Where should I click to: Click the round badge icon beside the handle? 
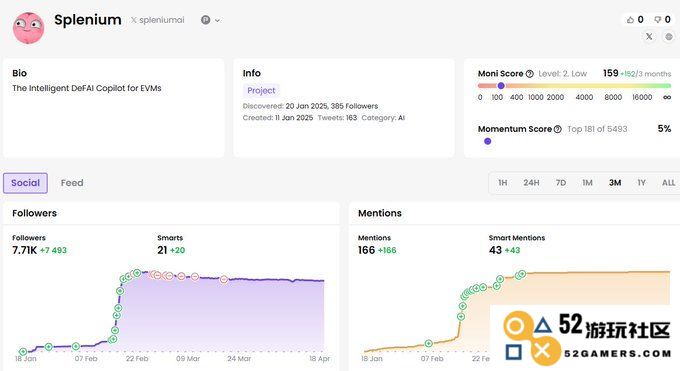206,20
